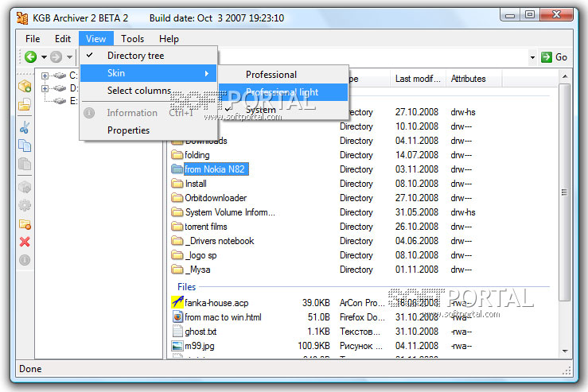588x392 pixels.
Task: Sort by Attributes column header
Action: click(473, 79)
